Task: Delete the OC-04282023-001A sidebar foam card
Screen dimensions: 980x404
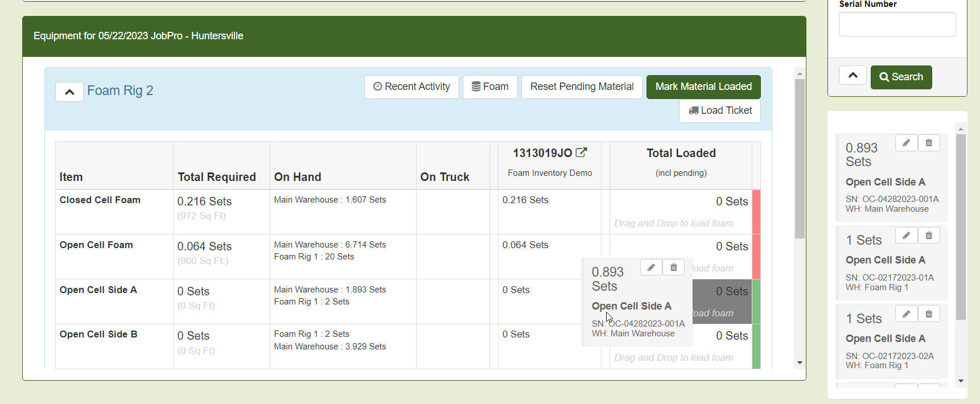Action: [x=929, y=143]
